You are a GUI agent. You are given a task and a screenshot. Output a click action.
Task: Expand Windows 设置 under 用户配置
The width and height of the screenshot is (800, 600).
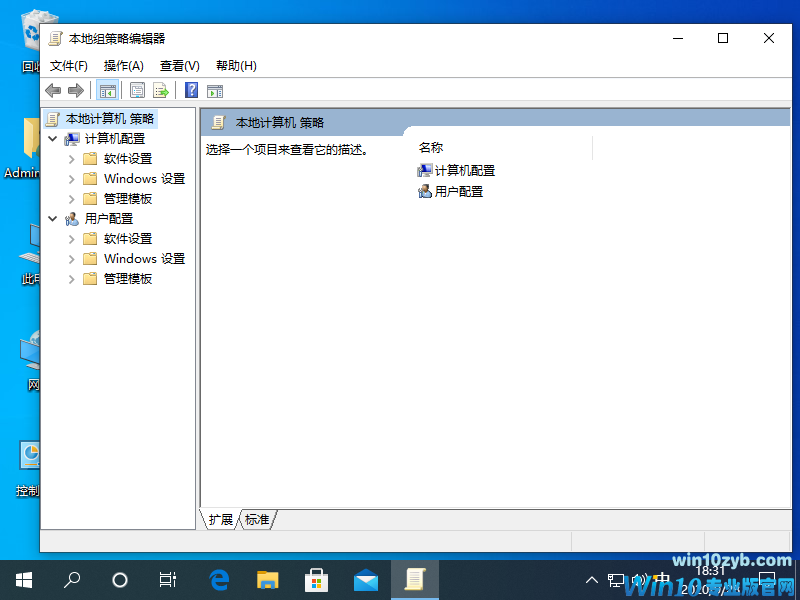tap(70, 258)
